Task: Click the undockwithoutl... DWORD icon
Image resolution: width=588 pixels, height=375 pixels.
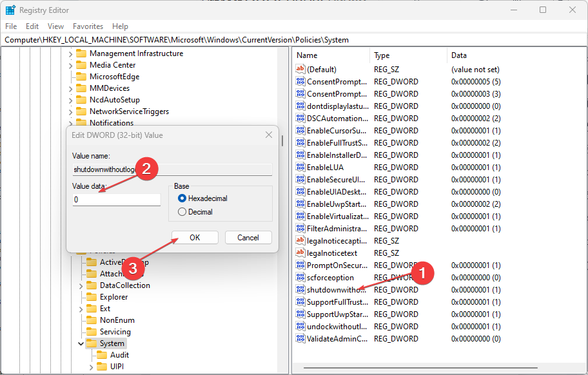Action: pyautogui.click(x=300, y=326)
